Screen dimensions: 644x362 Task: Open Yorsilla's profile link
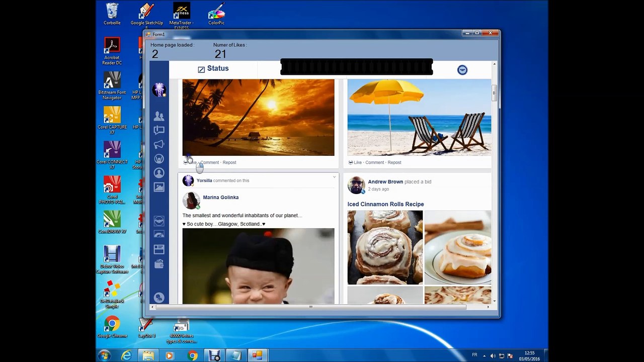tap(204, 180)
